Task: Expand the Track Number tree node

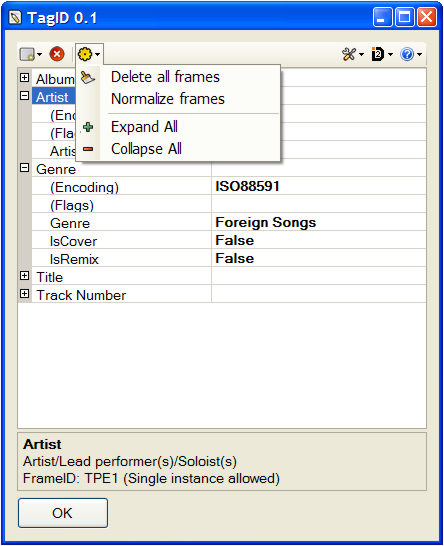Action: [x=24, y=294]
